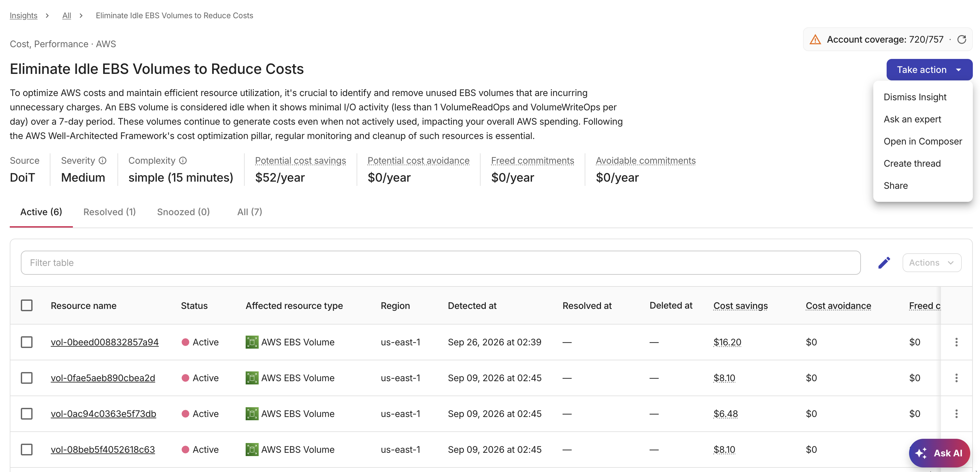Click the Cost avoidance column header

[x=838, y=306]
